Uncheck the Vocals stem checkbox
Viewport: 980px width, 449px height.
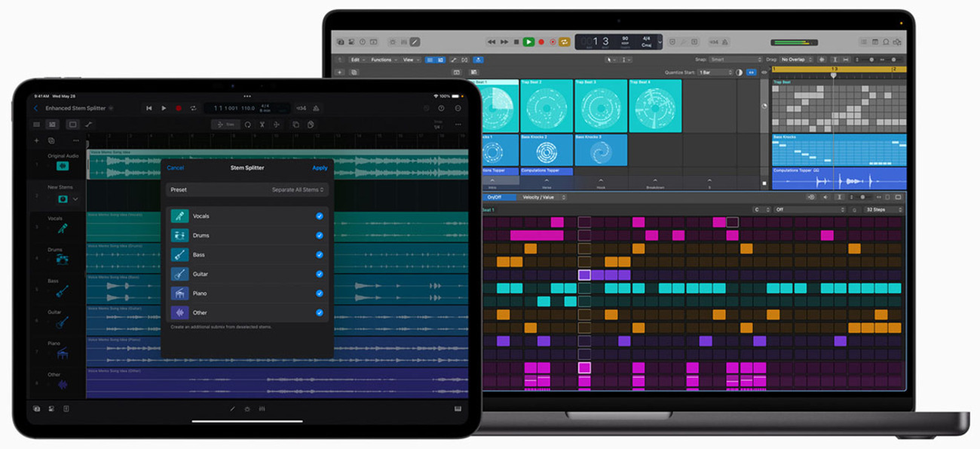320,216
